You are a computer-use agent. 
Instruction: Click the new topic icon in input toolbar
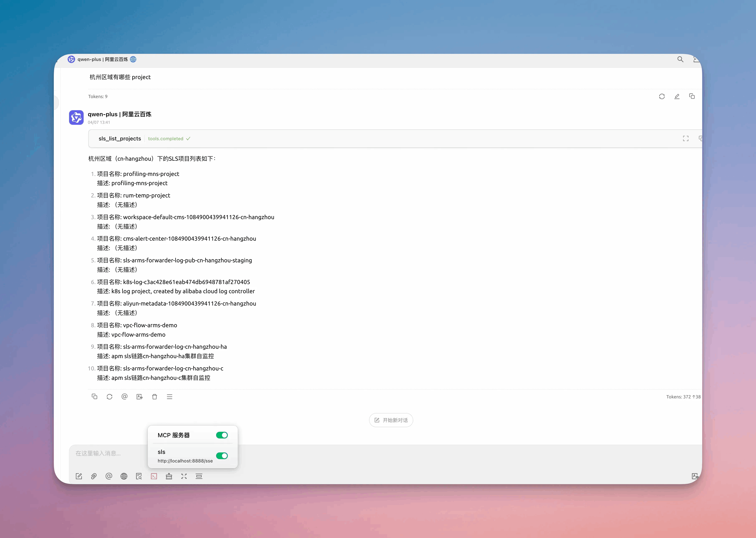[x=79, y=476]
